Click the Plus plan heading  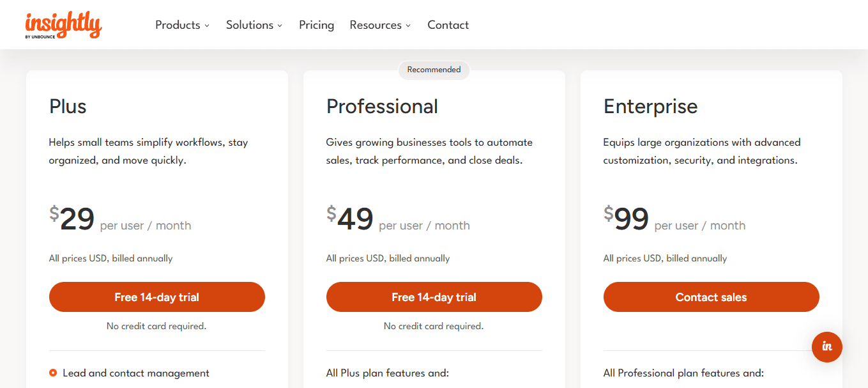[x=68, y=106]
